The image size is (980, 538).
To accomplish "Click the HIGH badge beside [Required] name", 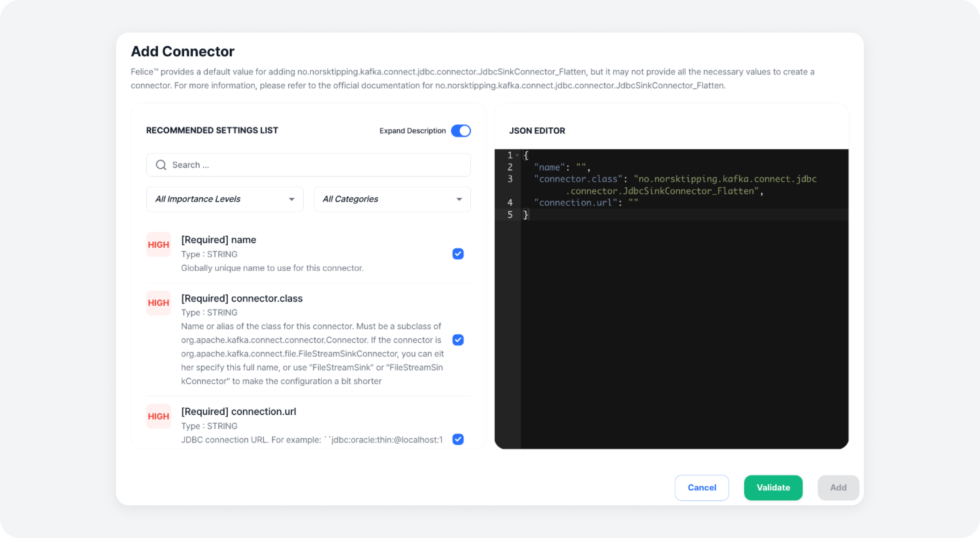I will pos(158,244).
